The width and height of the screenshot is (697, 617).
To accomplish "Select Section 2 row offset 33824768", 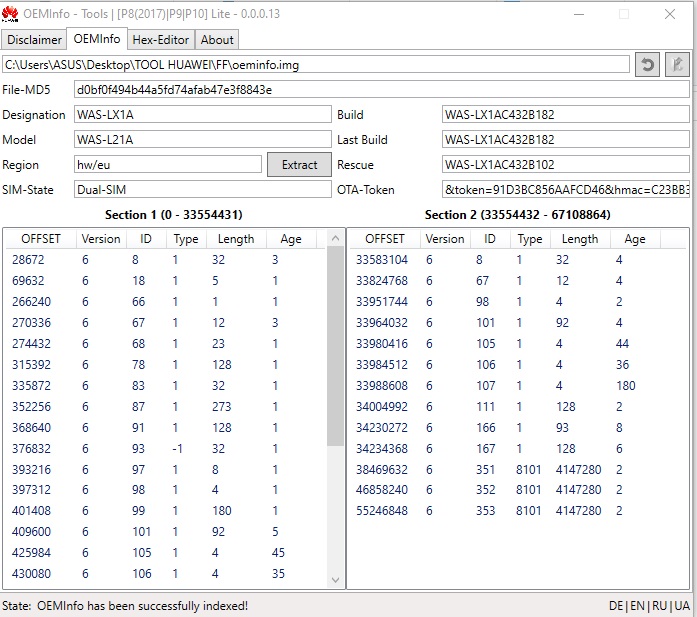I will point(518,280).
